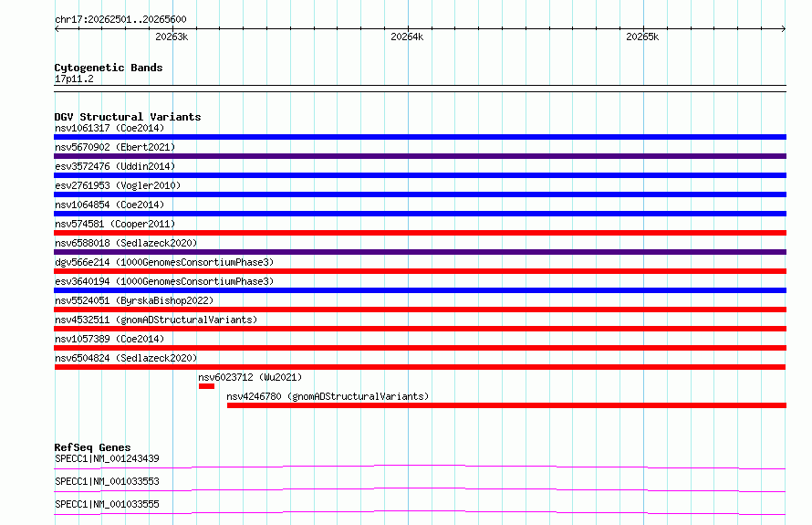The width and height of the screenshot is (812, 525).
Task: Click variant label nsv574581 (Cooper2011)
Action: pos(115,224)
